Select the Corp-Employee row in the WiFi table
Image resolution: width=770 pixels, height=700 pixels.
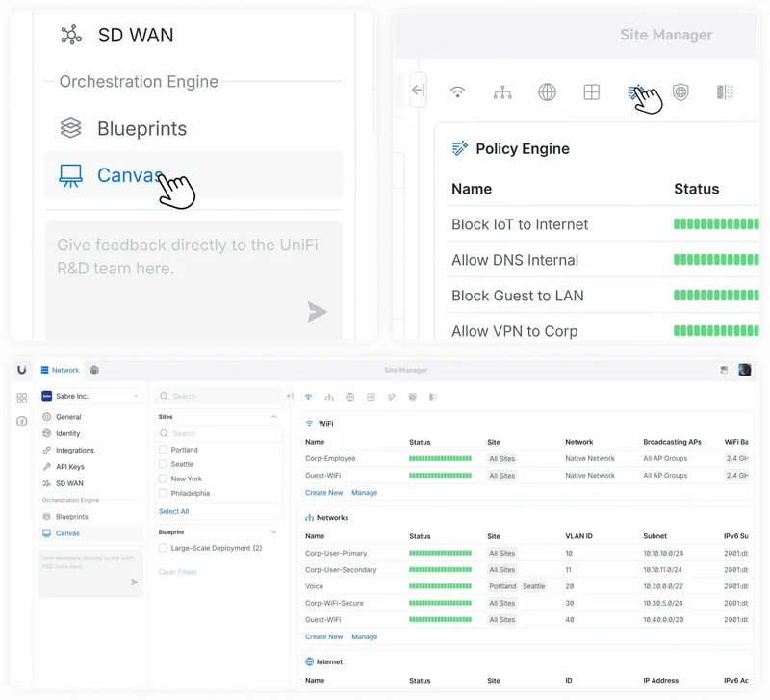click(x=526, y=459)
